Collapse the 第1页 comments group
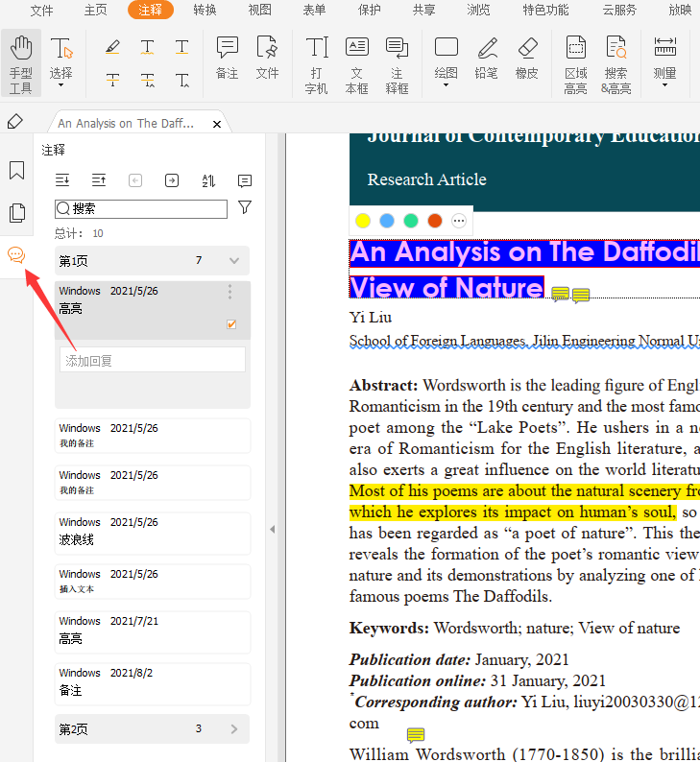The height and width of the screenshot is (762, 700). point(233,261)
